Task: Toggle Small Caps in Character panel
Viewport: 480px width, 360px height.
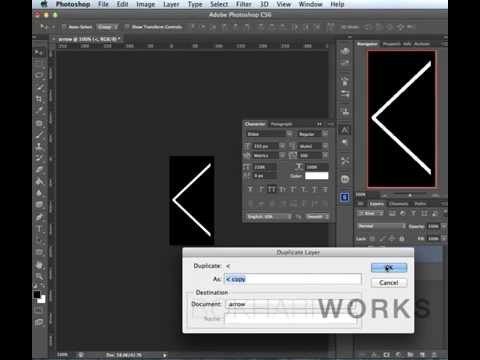Action: click(282, 189)
